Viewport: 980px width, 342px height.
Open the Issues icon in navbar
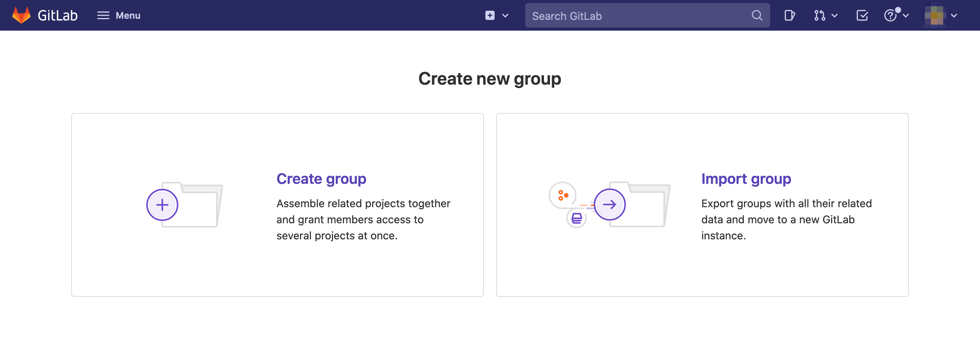789,15
